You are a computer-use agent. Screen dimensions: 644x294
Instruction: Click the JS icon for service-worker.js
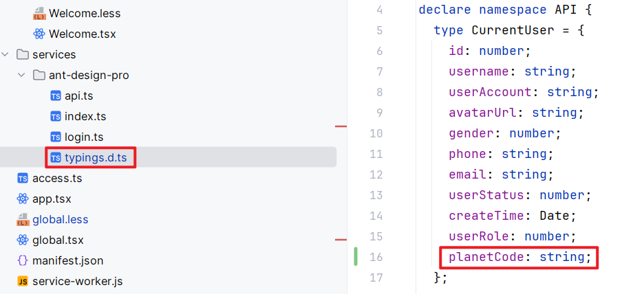(x=23, y=282)
